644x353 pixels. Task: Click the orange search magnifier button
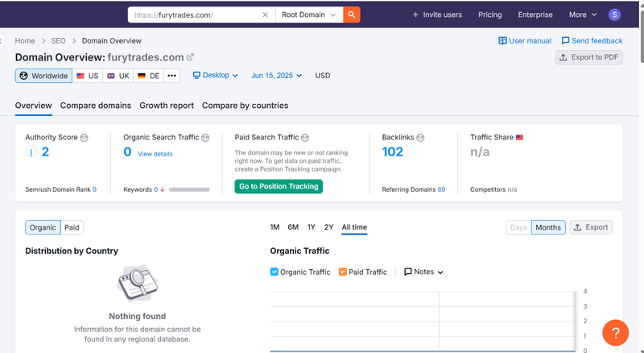pos(352,15)
